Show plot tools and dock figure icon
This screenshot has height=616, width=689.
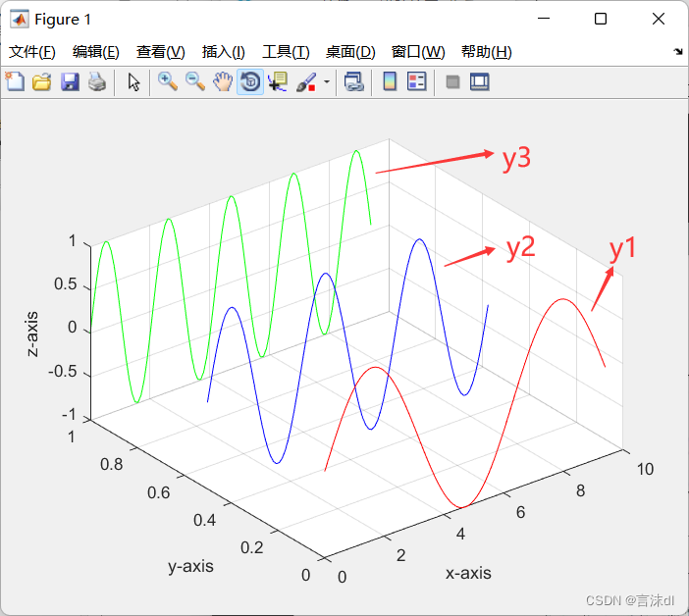point(479,82)
